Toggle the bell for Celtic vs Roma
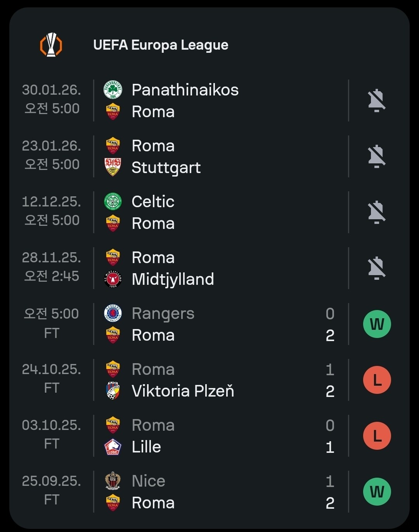The image size is (419, 532). 376,212
